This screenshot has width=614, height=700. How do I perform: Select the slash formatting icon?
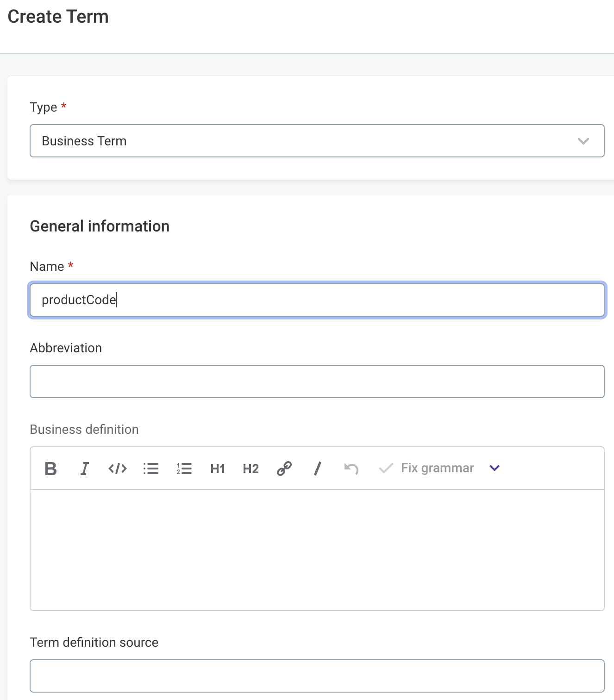pos(317,469)
